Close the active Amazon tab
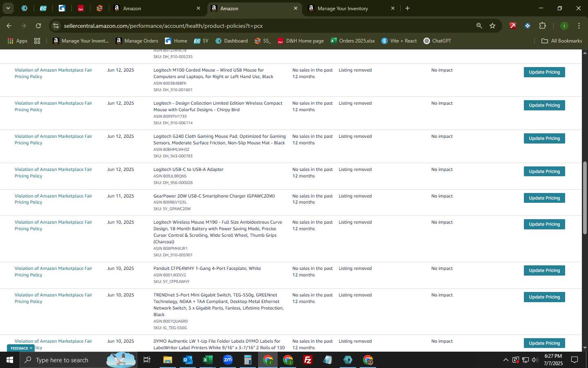The image size is (588, 368). pos(296,8)
